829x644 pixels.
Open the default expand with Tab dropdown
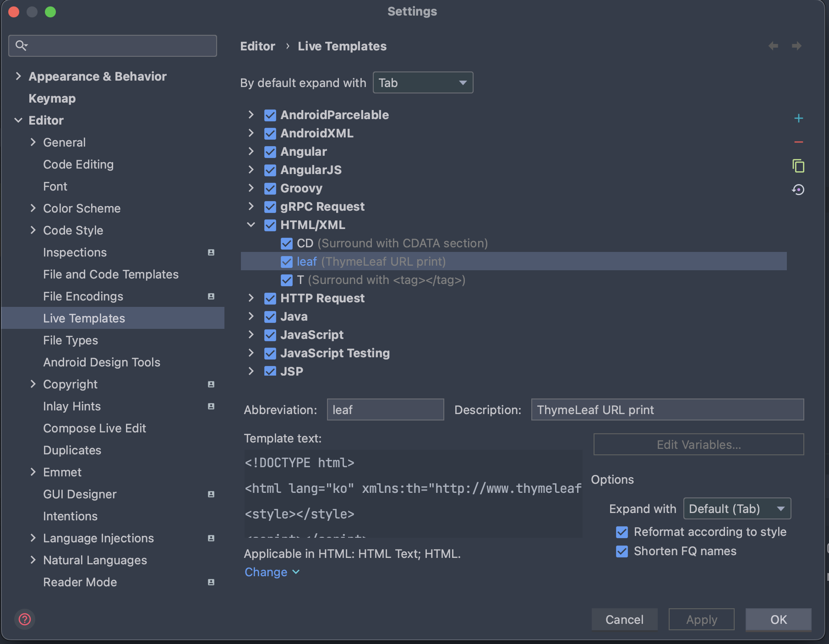(423, 82)
